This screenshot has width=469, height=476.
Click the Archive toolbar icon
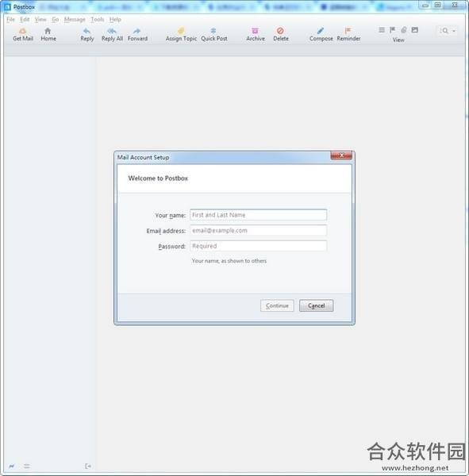click(x=256, y=31)
